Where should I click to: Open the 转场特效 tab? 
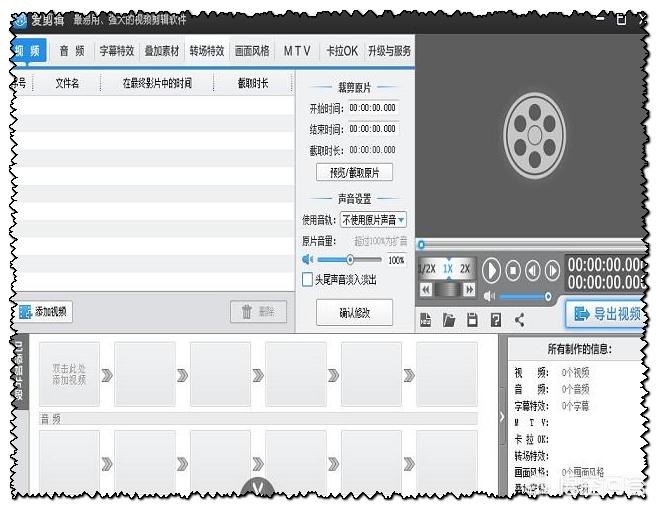pyautogui.click(x=207, y=51)
